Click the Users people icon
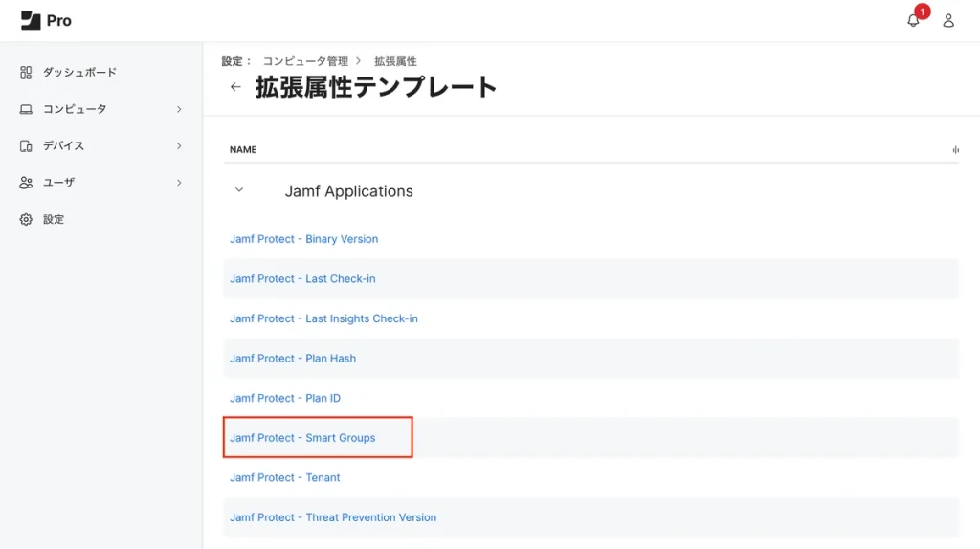The image size is (980, 549). click(x=26, y=182)
